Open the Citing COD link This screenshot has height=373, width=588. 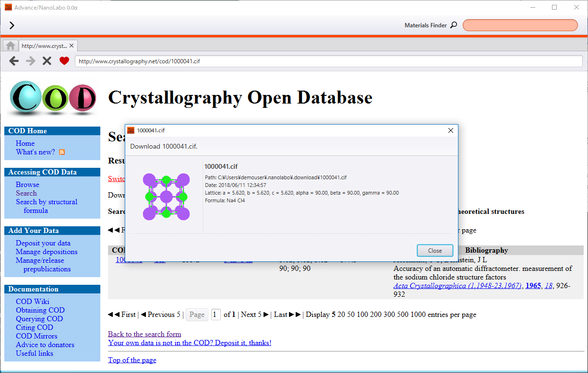click(35, 327)
